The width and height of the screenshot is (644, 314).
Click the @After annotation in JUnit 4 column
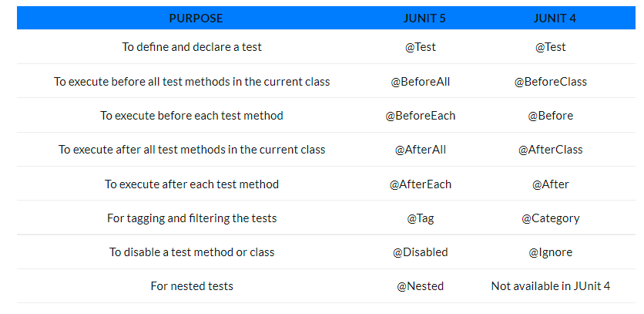(x=550, y=184)
